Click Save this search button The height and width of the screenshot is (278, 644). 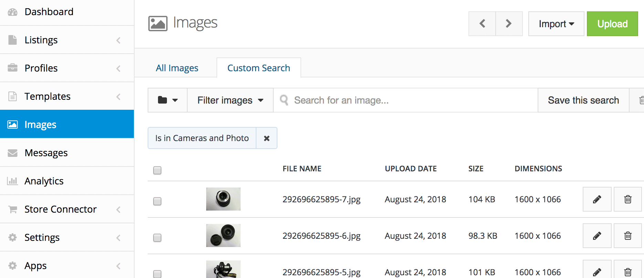(x=583, y=100)
